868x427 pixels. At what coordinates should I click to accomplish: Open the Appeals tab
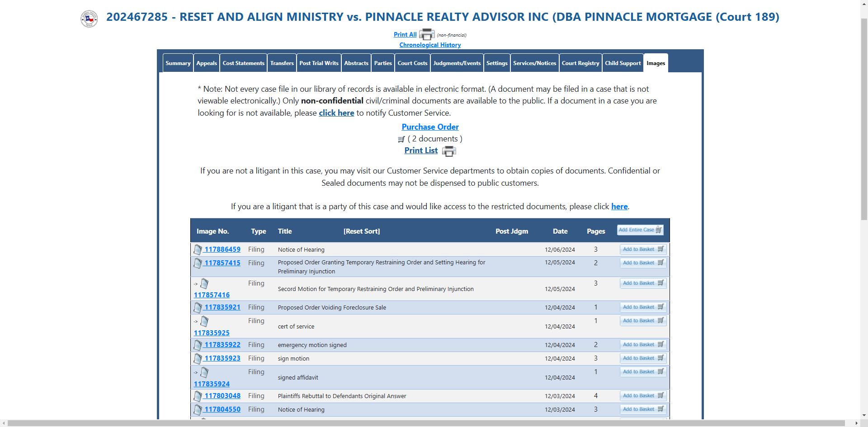click(x=207, y=63)
